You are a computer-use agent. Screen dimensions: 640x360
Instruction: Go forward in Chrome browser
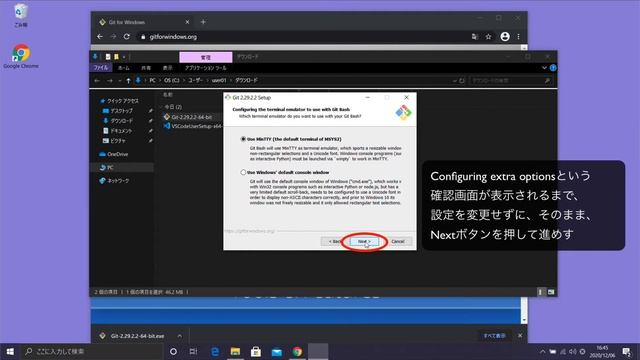pyautogui.click(x=113, y=37)
